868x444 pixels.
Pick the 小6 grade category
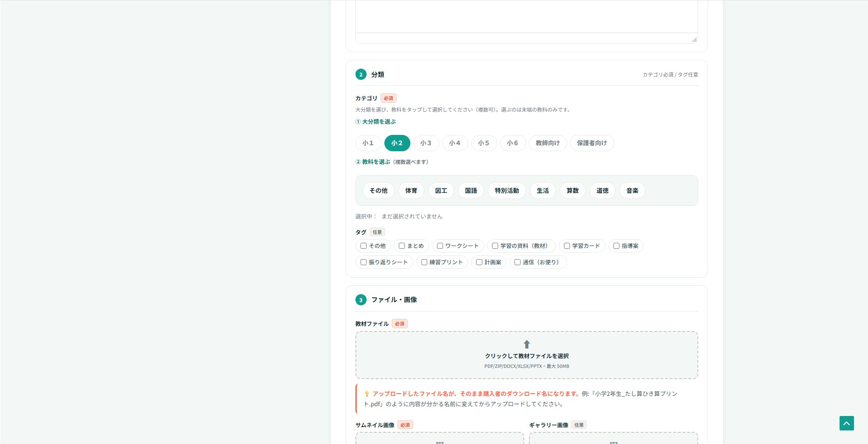513,143
